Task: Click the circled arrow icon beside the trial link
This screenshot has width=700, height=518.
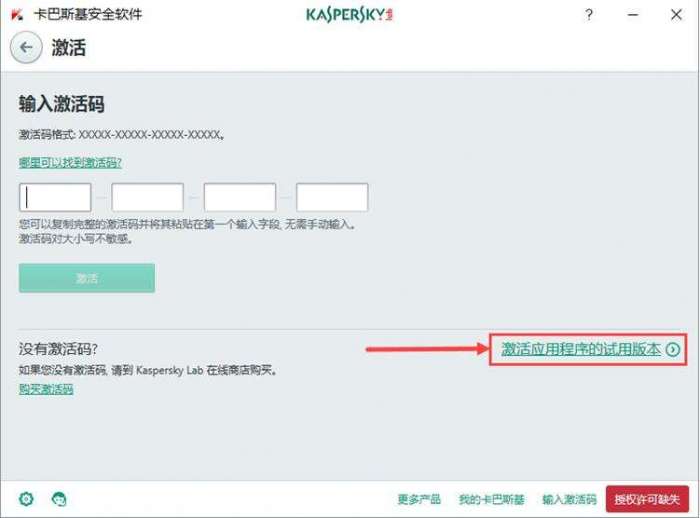Action: click(673, 349)
